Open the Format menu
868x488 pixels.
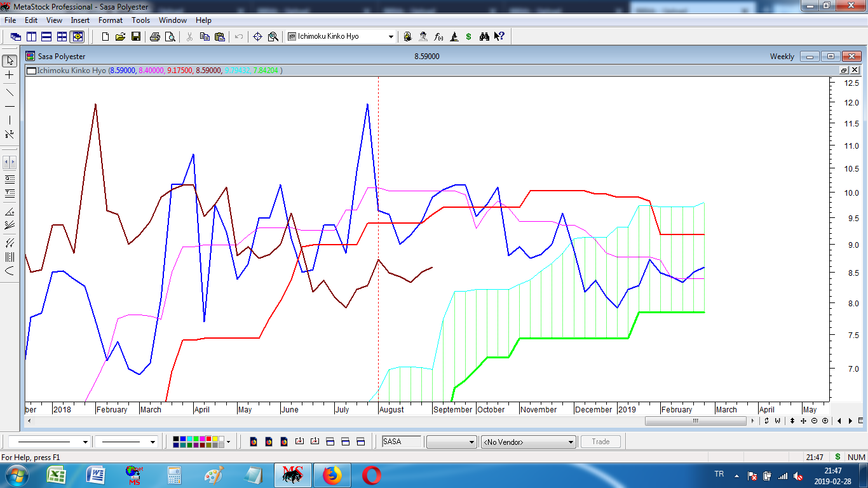coord(111,20)
